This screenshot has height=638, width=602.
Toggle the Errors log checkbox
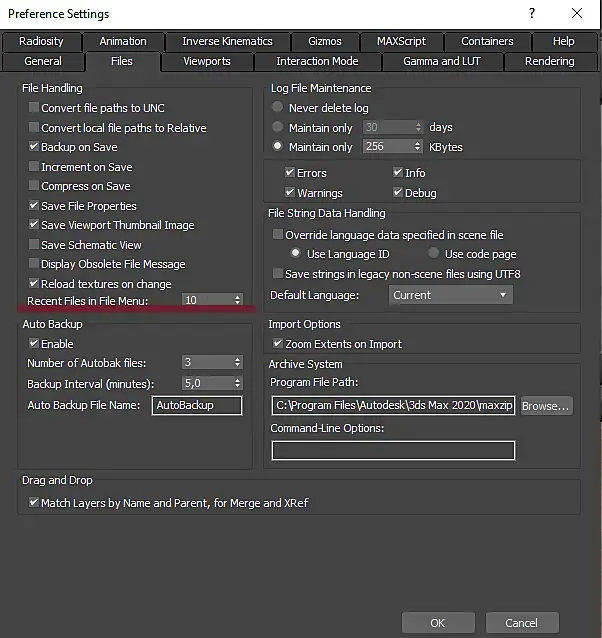click(x=290, y=173)
